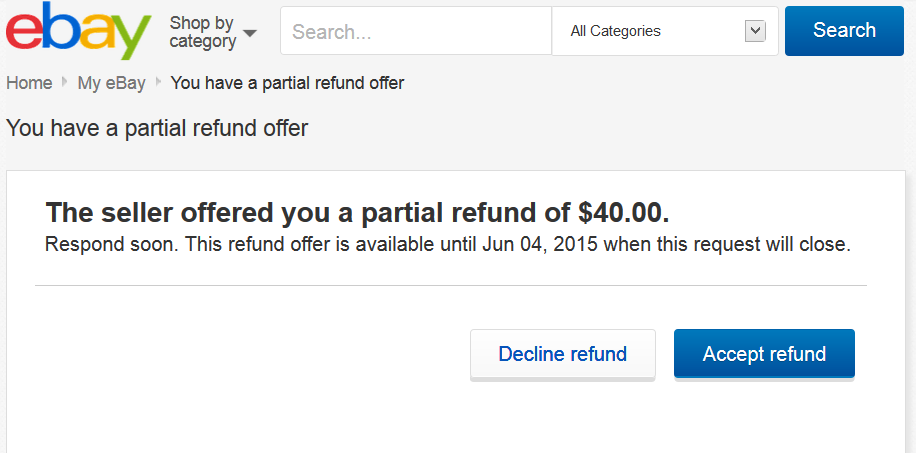Go to Home in the breadcrumb
This screenshot has height=453, width=917.
tap(29, 83)
